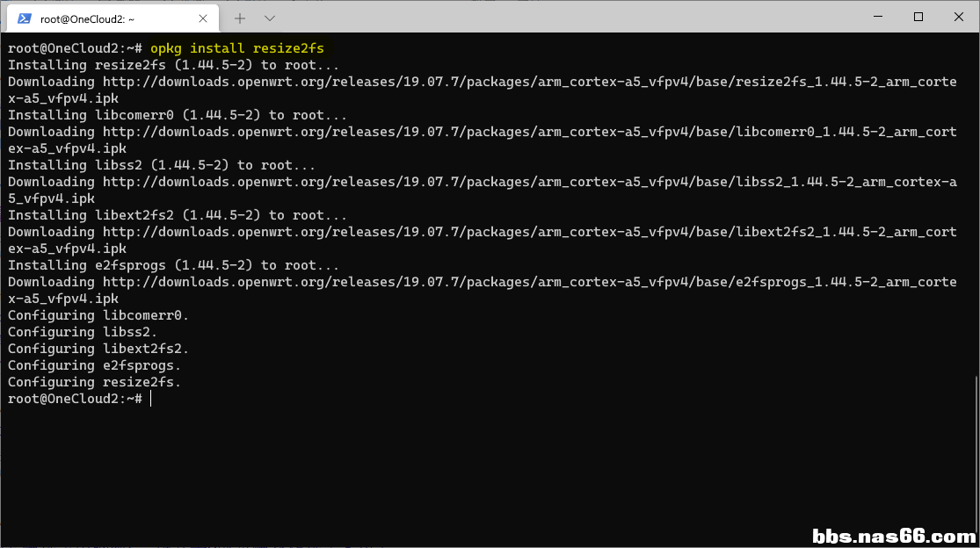Click the Configuring resize2fs output line
980x548 pixels.
pyautogui.click(x=94, y=382)
